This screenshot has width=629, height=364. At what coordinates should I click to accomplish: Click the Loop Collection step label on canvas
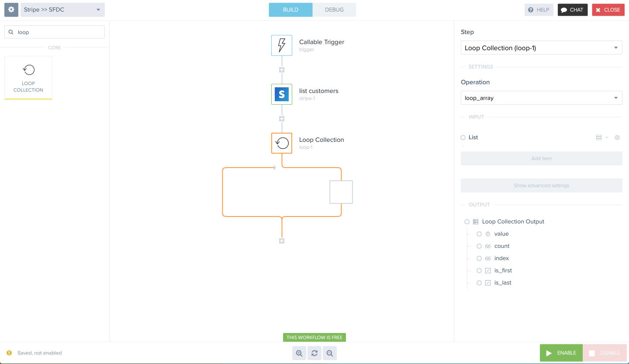[x=321, y=140]
